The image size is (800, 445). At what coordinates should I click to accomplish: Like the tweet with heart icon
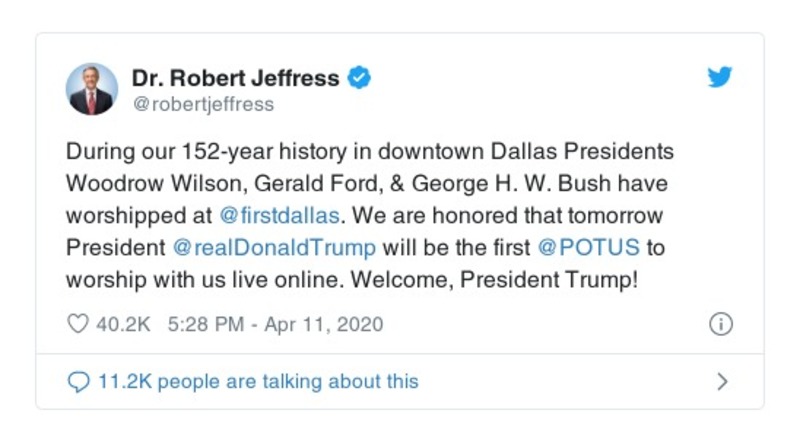point(77,325)
